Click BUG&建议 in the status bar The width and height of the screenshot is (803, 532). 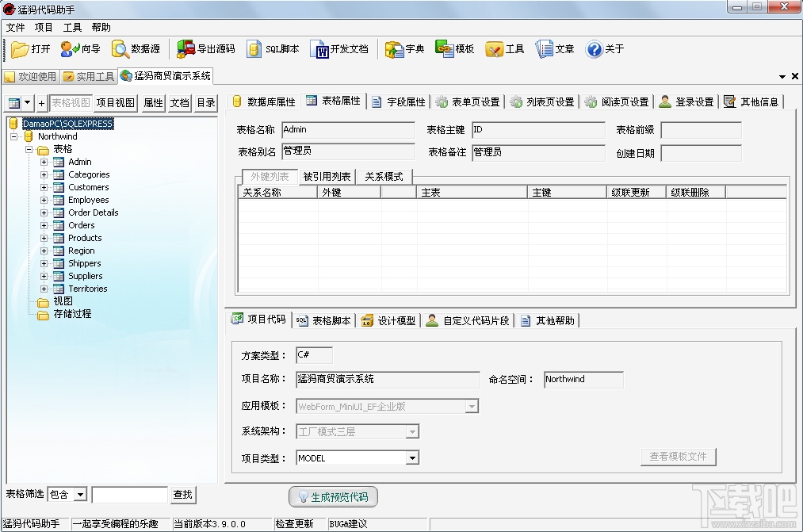point(348,524)
